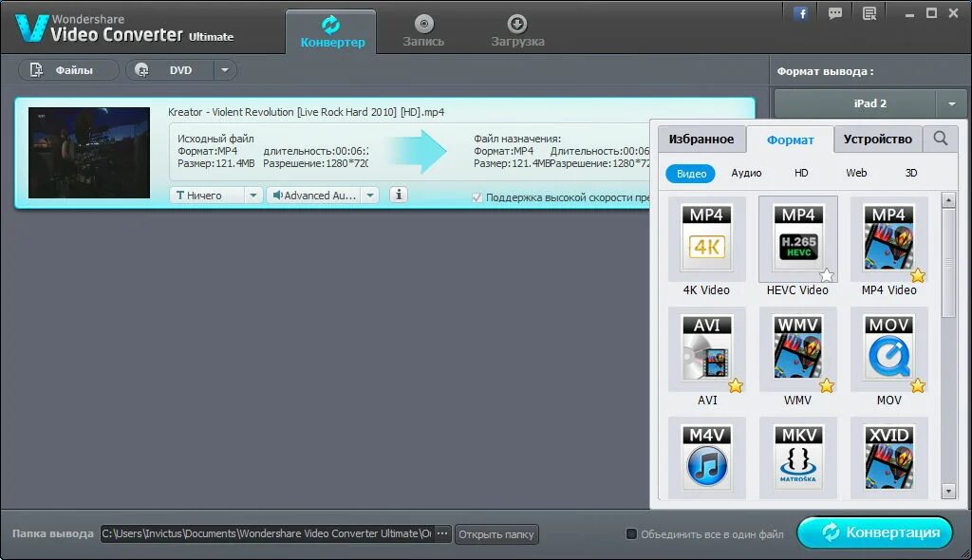This screenshot has height=560, width=972.
Task: Open the Facebook share icon
Action: pyautogui.click(x=801, y=13)
